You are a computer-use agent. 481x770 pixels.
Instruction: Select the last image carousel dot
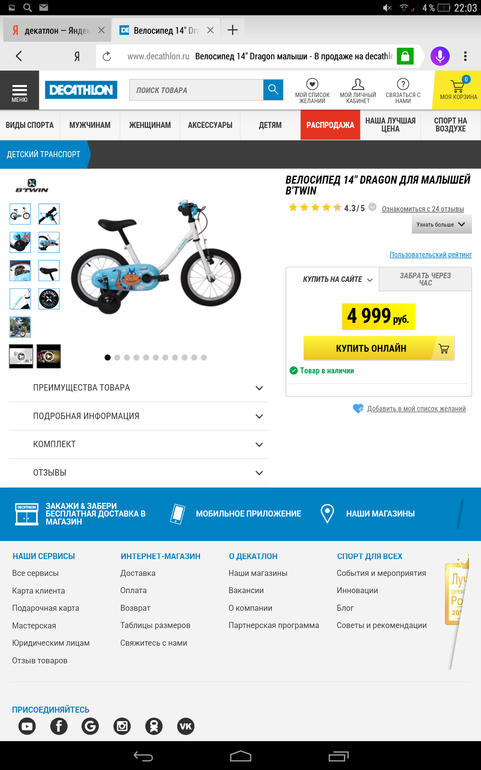pyautogui.click(x=204, y=358)
